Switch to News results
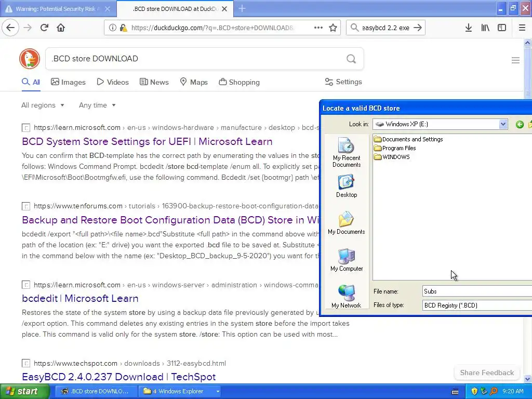Image resolution: width=532 pixels, height=399 pixels. pyautogui.click(x=154, y=82)
